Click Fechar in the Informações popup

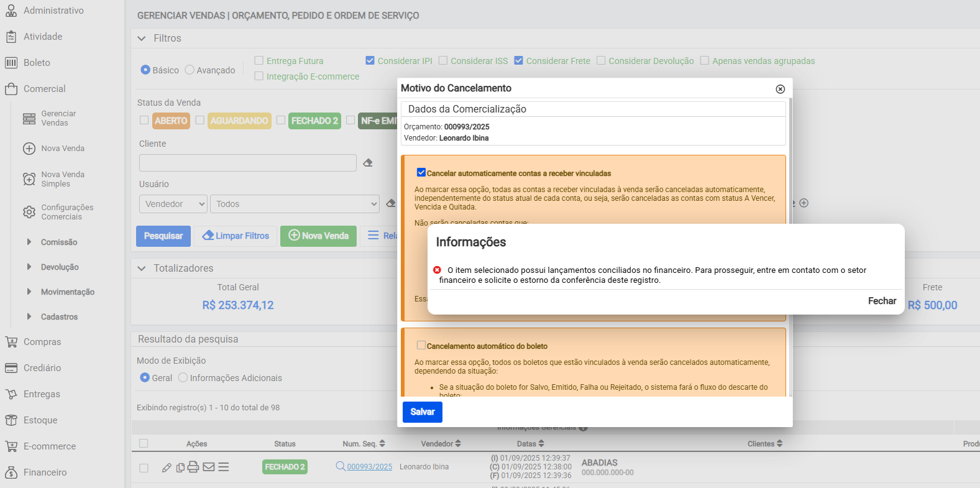[881, 301]
